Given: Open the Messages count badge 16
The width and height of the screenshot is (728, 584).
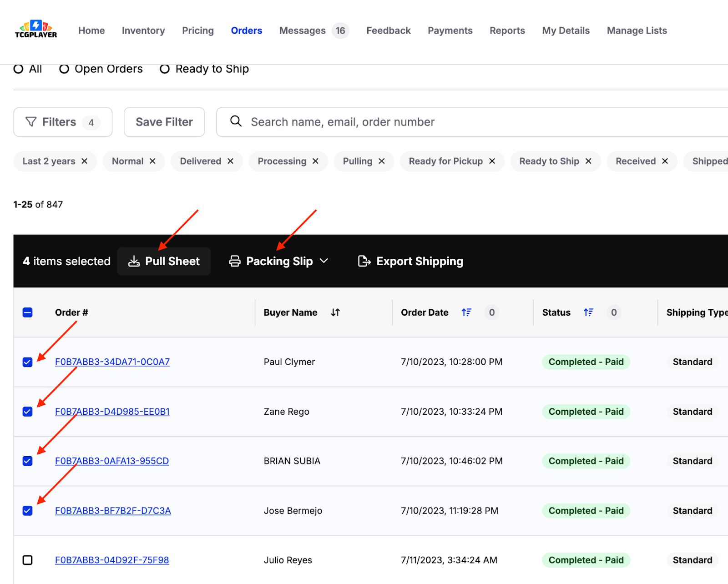Looking at the screenshot, I should click(340, 30).
